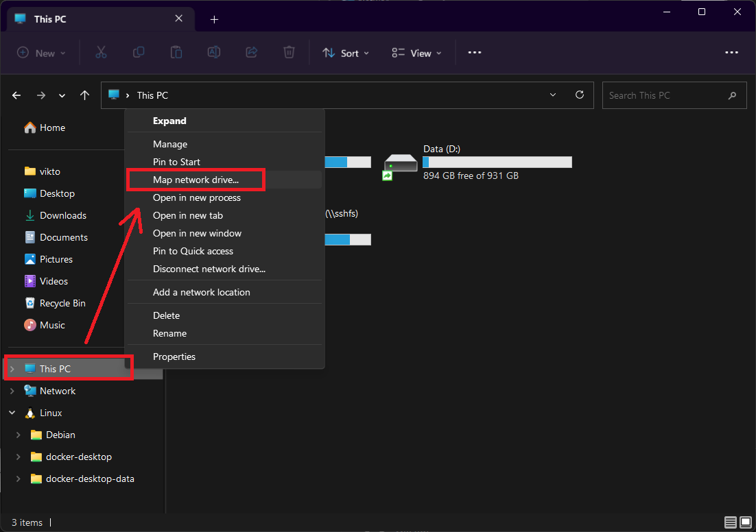Go up one folder level
Image resolution: width=756 pixels, height=532 pixels.
pos(85,95)
